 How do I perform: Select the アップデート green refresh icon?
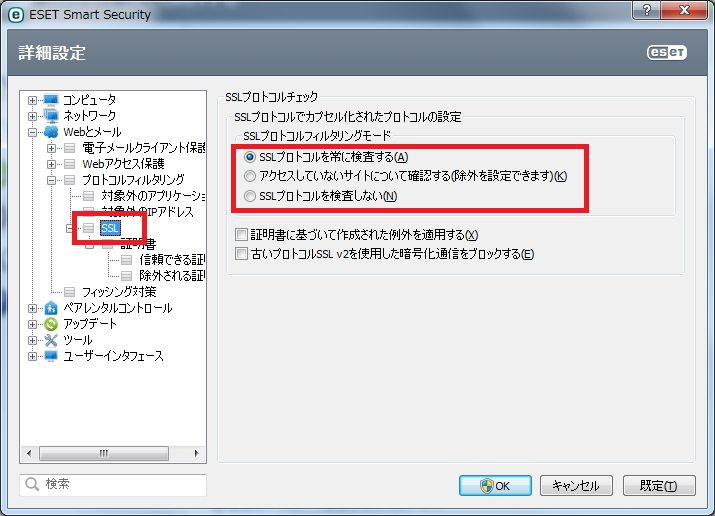tap(51, 324)
